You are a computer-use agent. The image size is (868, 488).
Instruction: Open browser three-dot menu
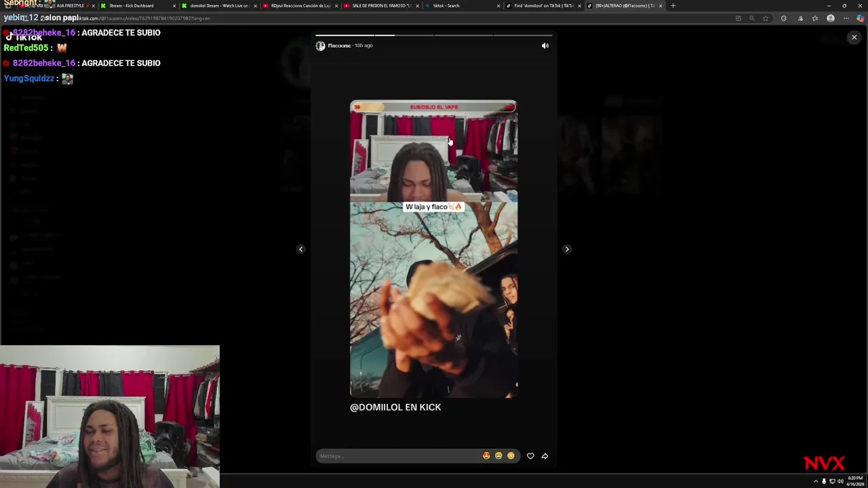pyautogui.click(x=846, y=18)
